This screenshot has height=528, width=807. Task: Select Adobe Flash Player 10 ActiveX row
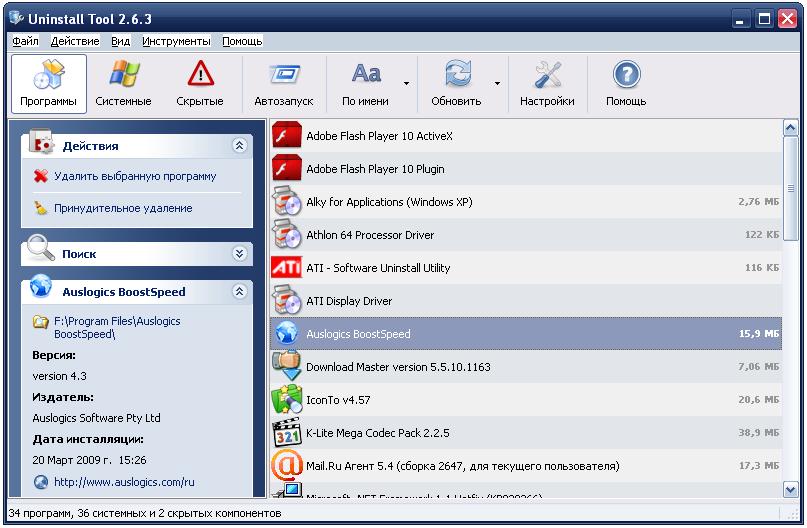(x=526, y=136)
